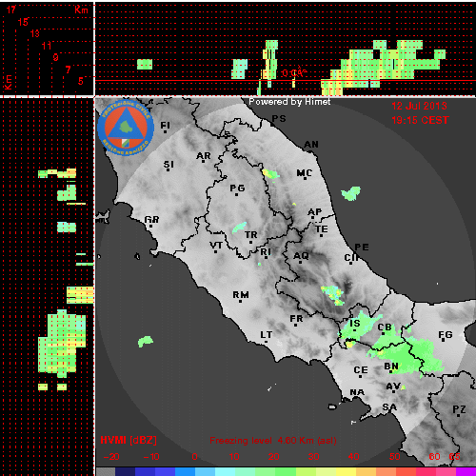Image resolution: width=476 pixels, height=476 pixels.
Task: Click the AP city label
Action: [x=315, y=212]
